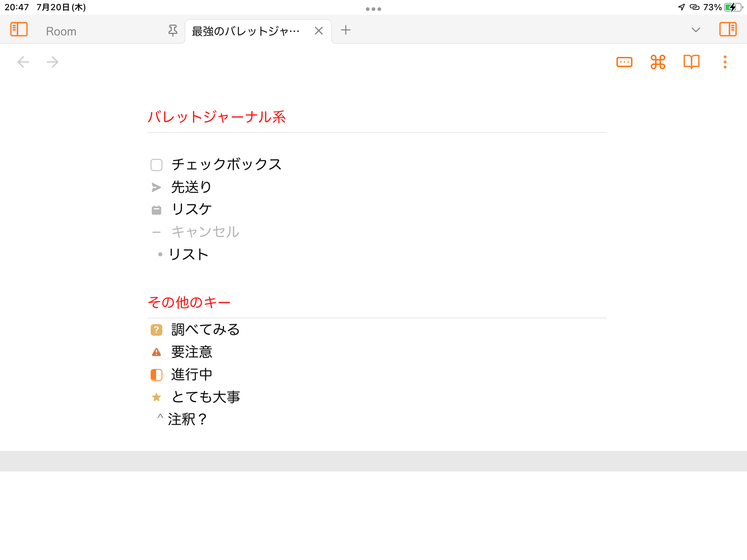The height and width of the screenshot is (560, 747).
Task: Click the orange quick action bar icon
Action: click(624, 62)
